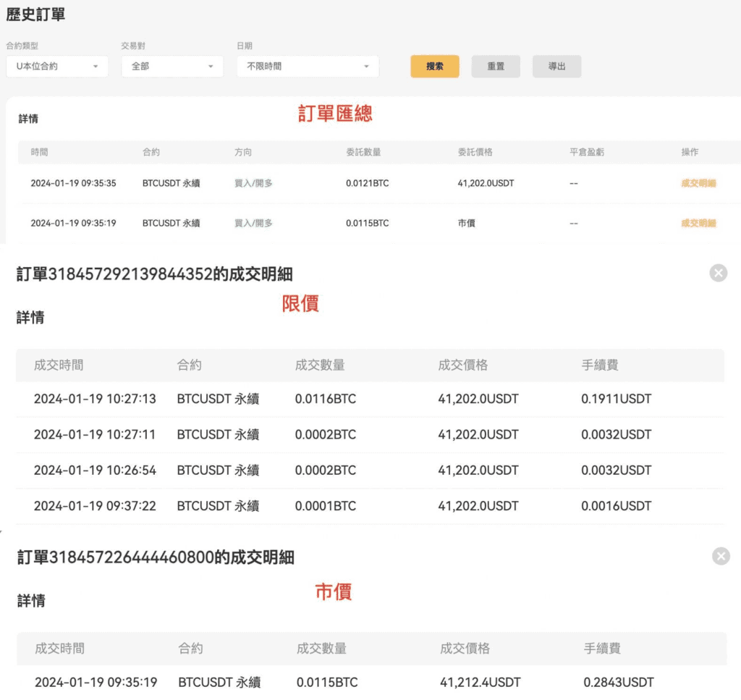Image resolution: width=741 pixels, height=700 pixels.
Task: Click the yellow 搜索 button
Action: (x=434, y=67)
